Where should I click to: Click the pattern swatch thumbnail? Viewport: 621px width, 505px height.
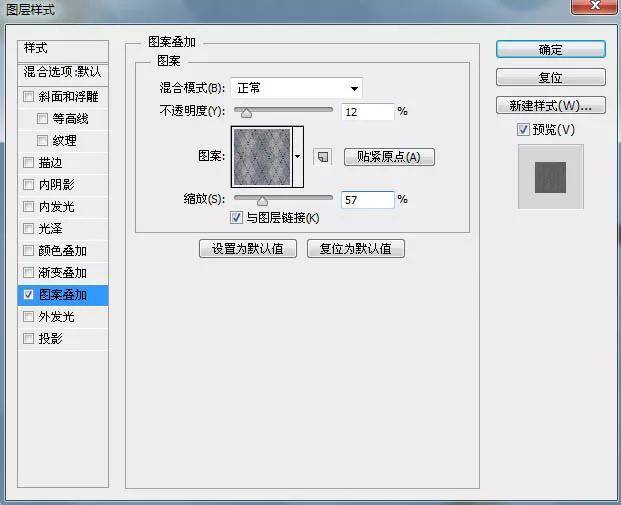pos(261,156)
